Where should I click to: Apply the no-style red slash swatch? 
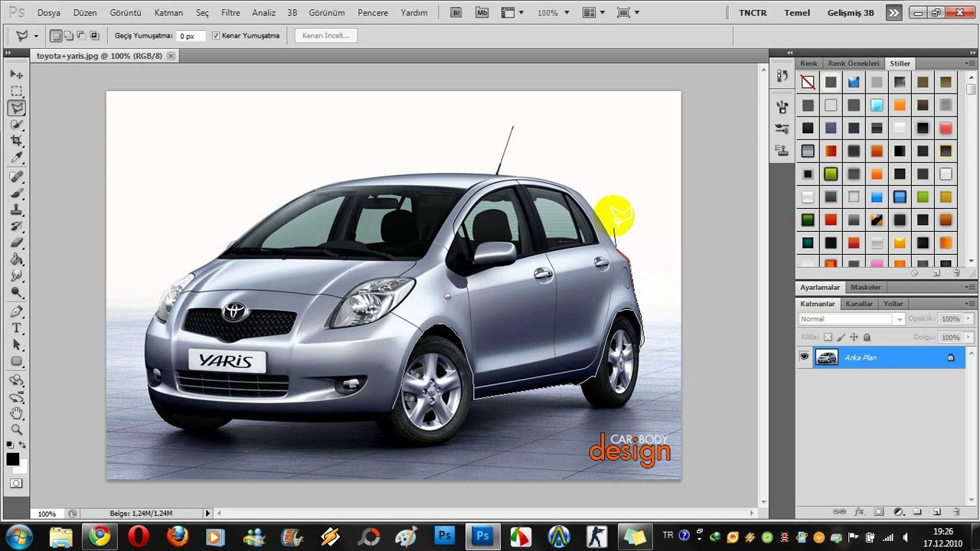click(x=808, y=82)
